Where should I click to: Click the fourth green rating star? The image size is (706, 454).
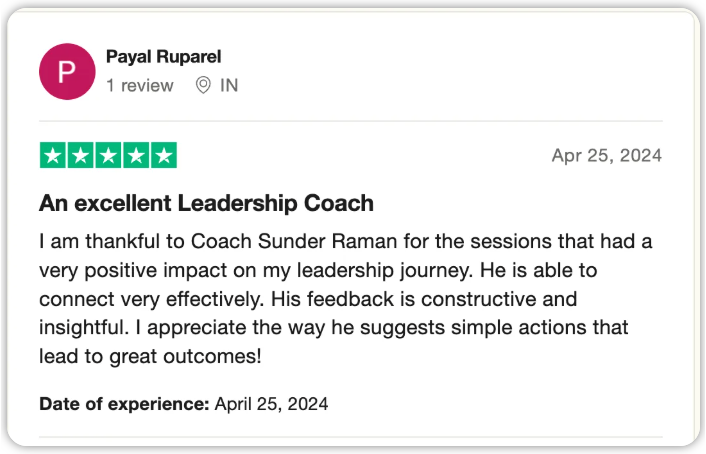click(136, 155)
